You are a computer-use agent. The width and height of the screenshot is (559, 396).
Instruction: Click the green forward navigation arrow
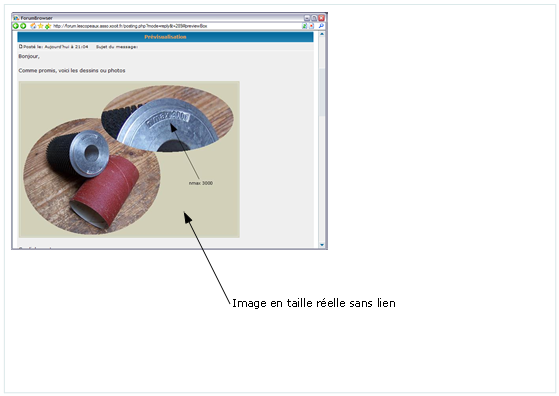23,26
